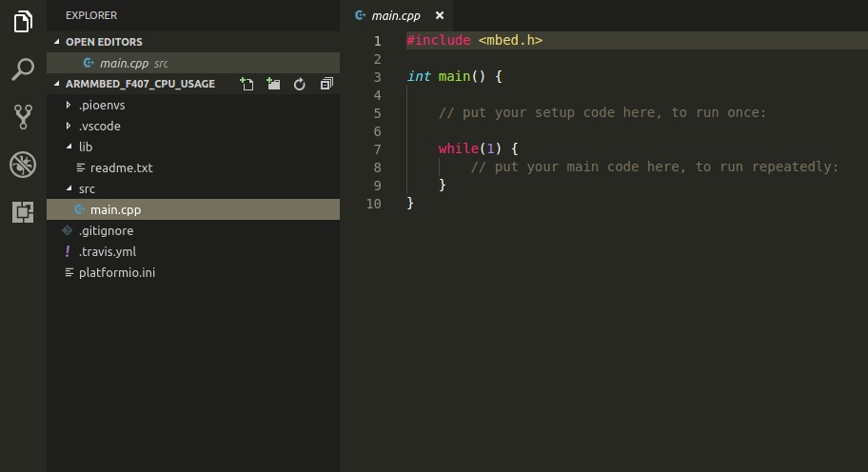Select main.cpp under Open Editors

pos(193,63)
